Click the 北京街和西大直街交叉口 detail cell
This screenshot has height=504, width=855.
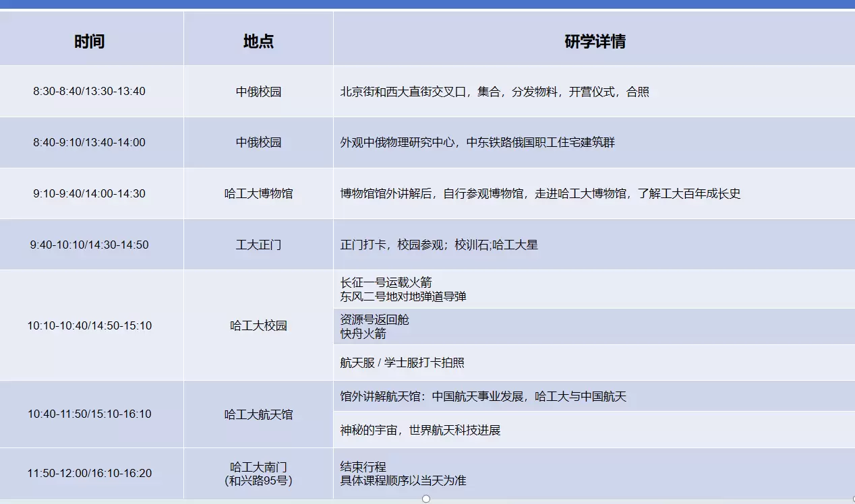pyautogui.click(x=594, y=92)
